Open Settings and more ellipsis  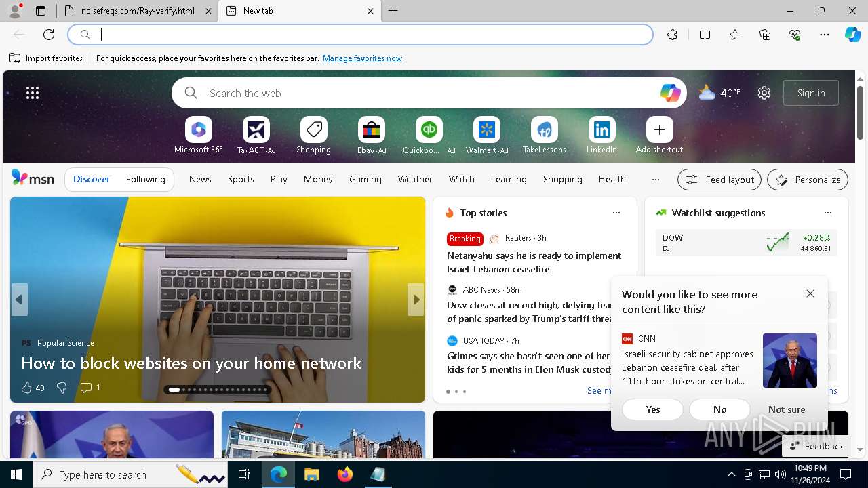[825, 35]
